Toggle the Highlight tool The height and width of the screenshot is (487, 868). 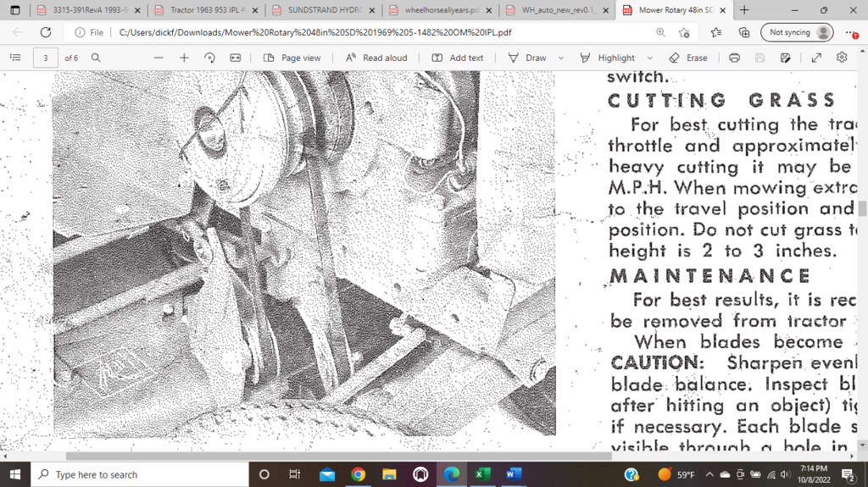click(607, 58)
